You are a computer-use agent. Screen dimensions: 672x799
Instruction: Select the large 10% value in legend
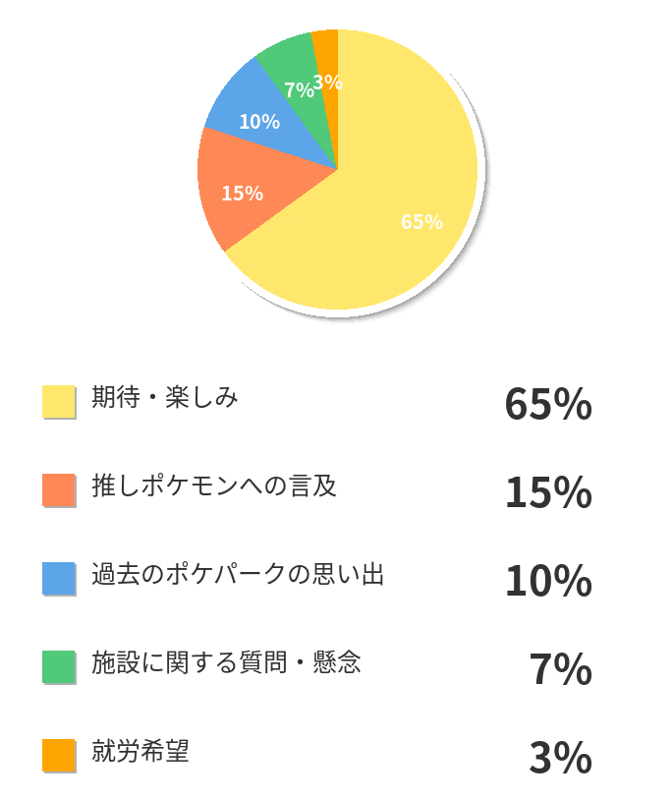pyautogui.click(x=548, y=581)
